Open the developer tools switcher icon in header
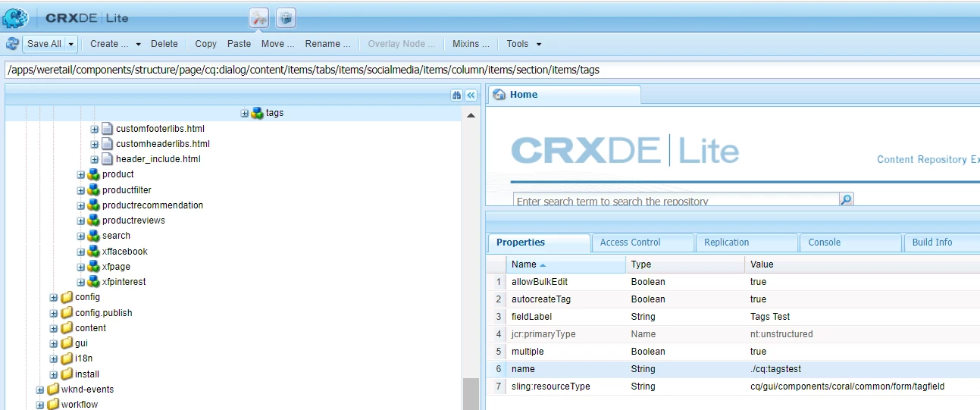The width and height of the screenshot is (980, 410). pos(260,17)
